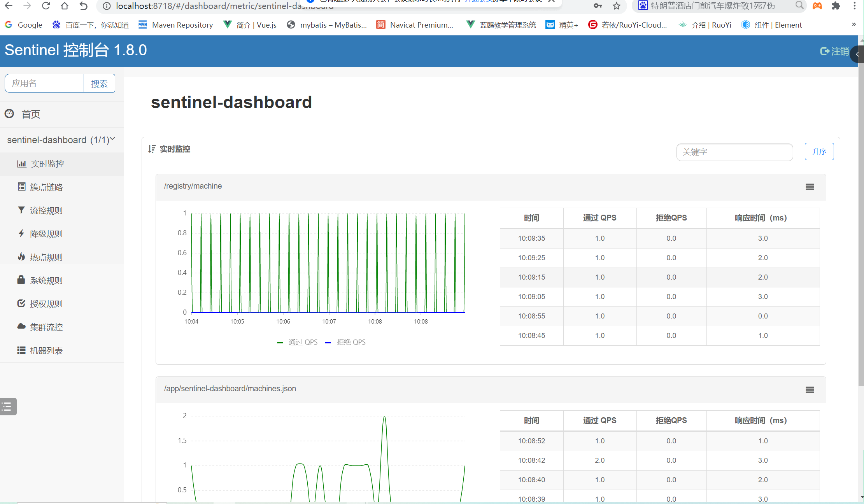Viewport: 864px width, 504px height.
Task: Click the game controller extension icon
Action: tap(817, 6)
